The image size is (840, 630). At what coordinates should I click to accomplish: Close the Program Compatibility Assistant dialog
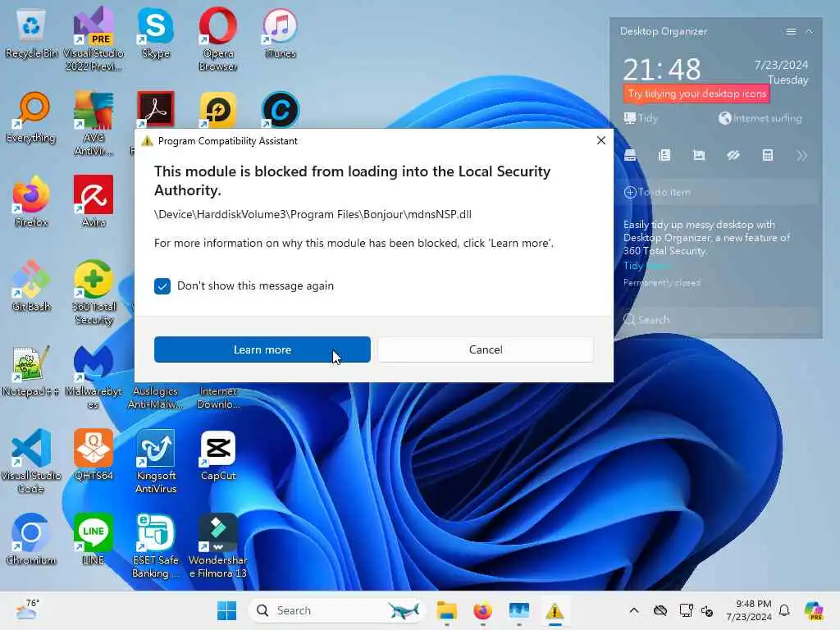600,140
